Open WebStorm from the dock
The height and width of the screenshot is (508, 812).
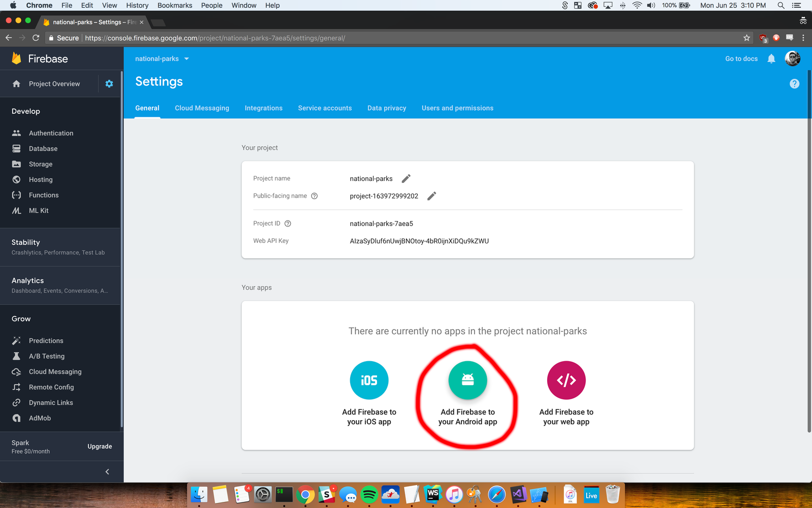click(x=433, y=494)
